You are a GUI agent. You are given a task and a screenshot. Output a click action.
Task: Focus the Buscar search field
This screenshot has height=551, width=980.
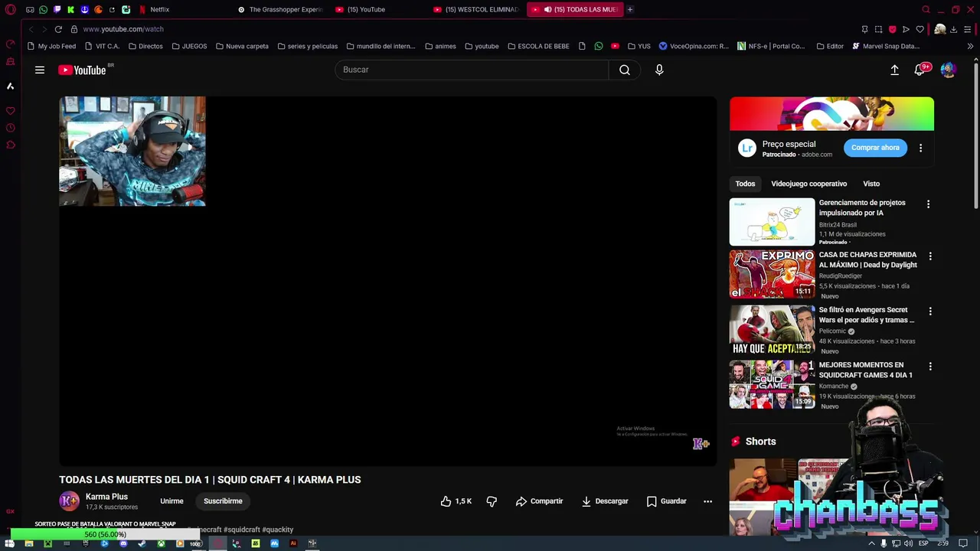coord(472,70)
